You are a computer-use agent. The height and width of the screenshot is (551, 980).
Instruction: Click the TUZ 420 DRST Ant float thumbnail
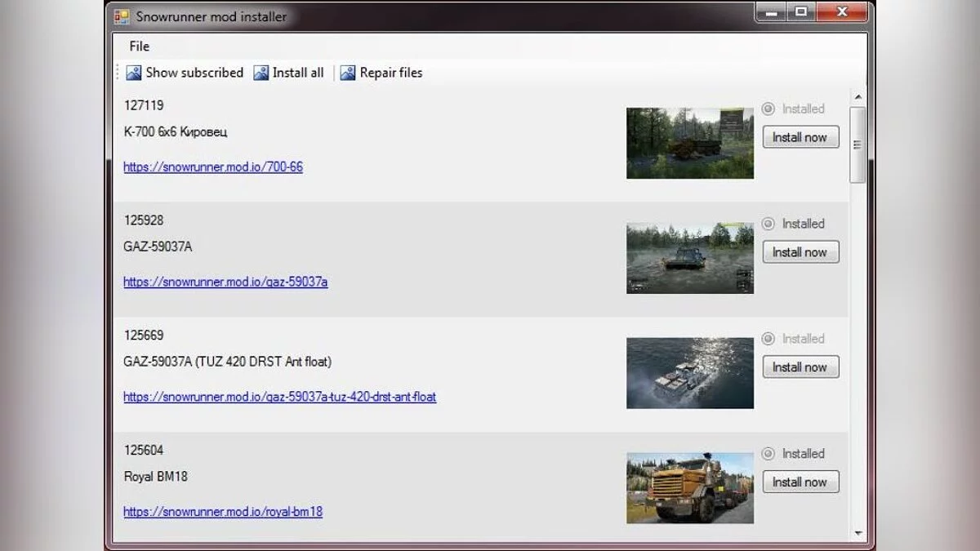click(x=690, y=373)
